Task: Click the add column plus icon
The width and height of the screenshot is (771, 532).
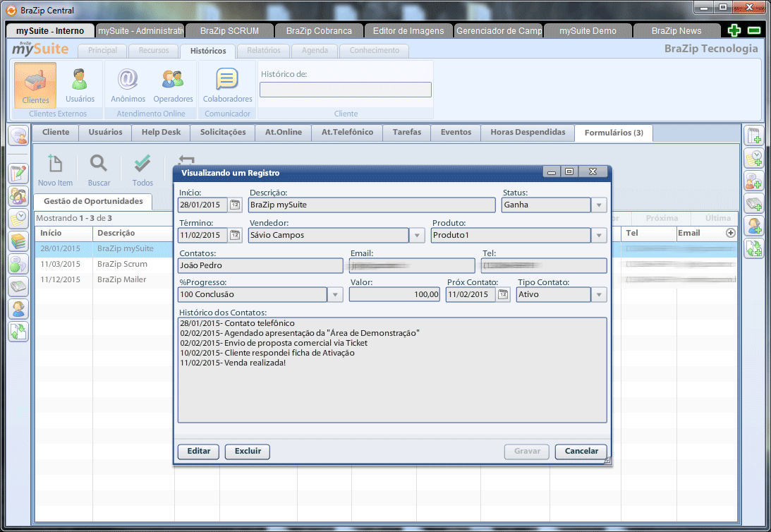Action: 731,233
